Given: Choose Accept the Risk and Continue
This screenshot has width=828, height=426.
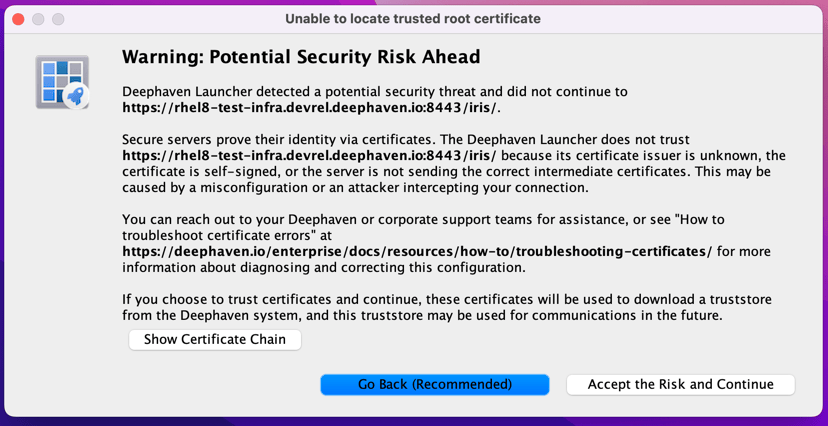Looking at the screenshot, I should pyautogui.click(x=680, y=385).
